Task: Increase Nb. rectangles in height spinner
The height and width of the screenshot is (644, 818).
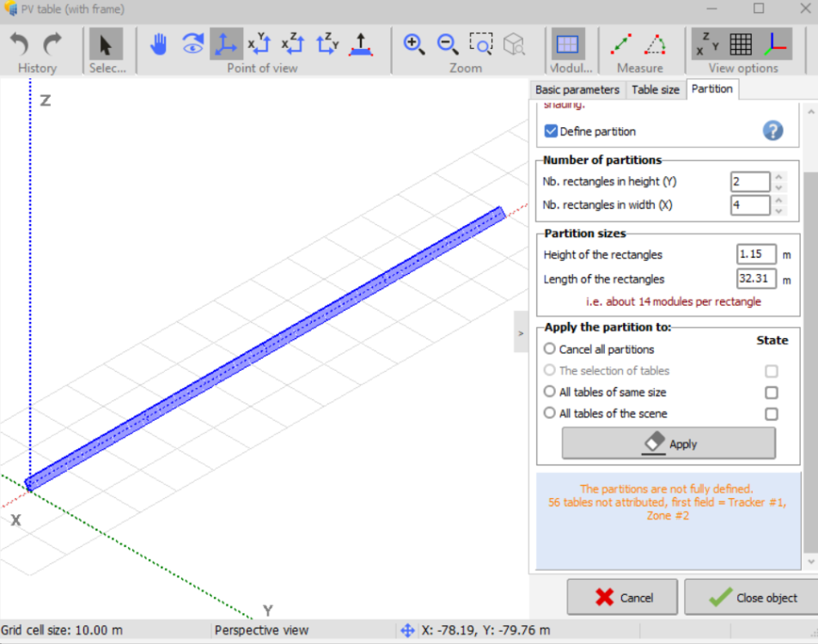Action: (x=778, y=177)
